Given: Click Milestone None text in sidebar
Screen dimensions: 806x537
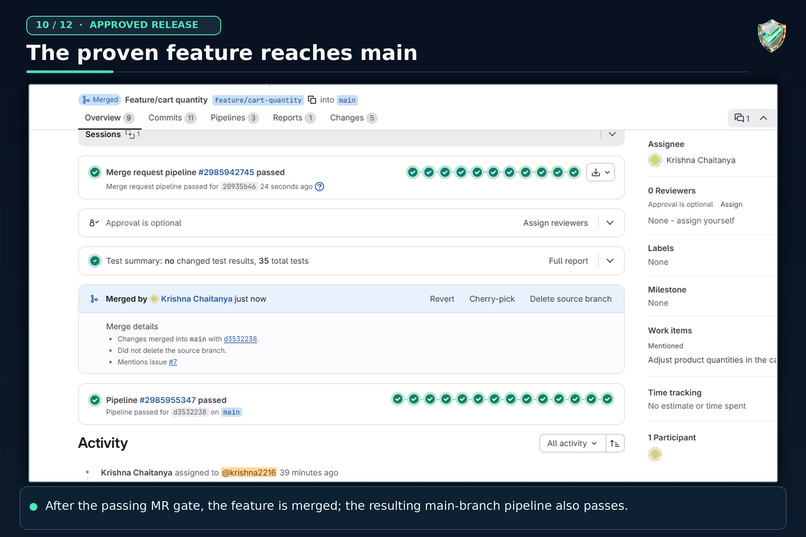Looking at the screenshot, I should point(658,303).
